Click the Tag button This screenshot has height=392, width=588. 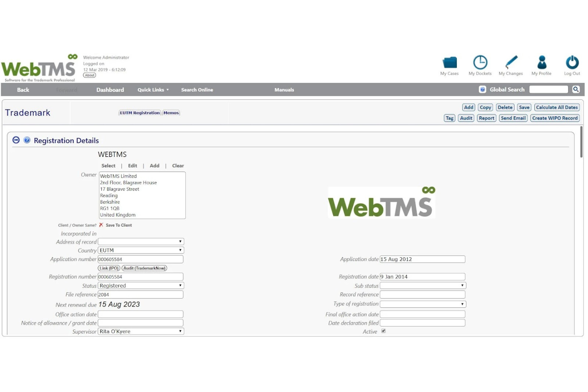coord(449,118)
